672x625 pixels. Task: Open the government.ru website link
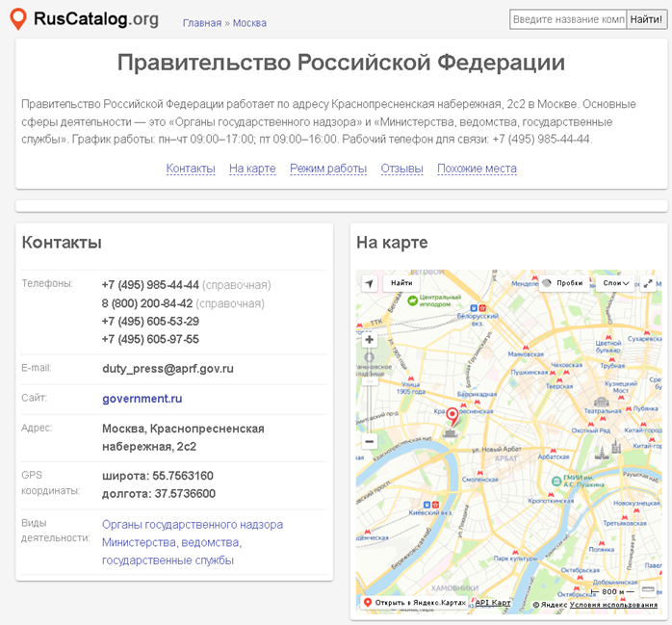[x=142, y=399]
